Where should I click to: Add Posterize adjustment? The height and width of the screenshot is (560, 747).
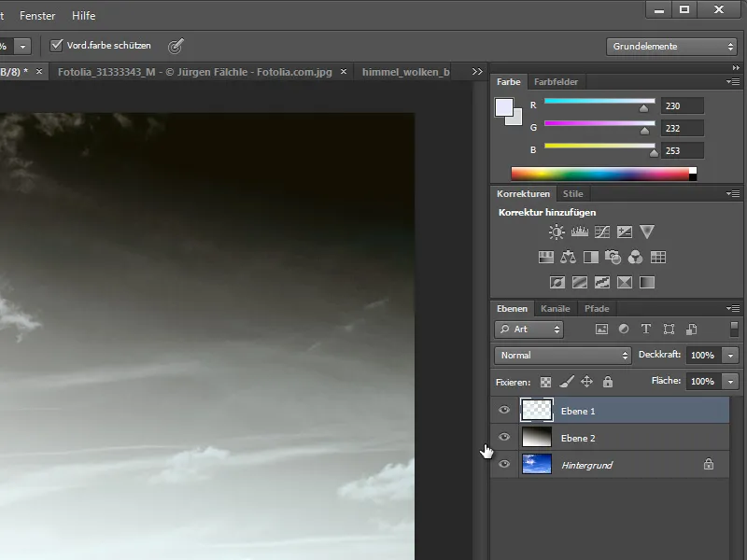pos(579,283)
